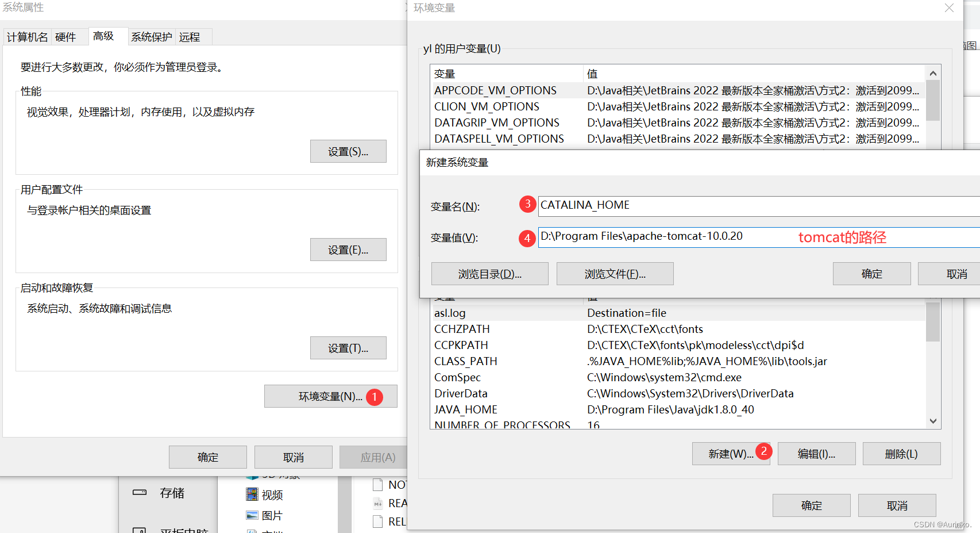
Task: Open user profiles 设置(E)... button
Action: pyautogui.click(x=348, y=250)
